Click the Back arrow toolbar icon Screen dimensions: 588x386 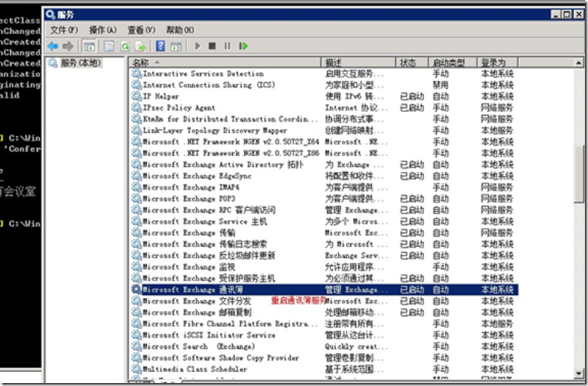point(52,46)
